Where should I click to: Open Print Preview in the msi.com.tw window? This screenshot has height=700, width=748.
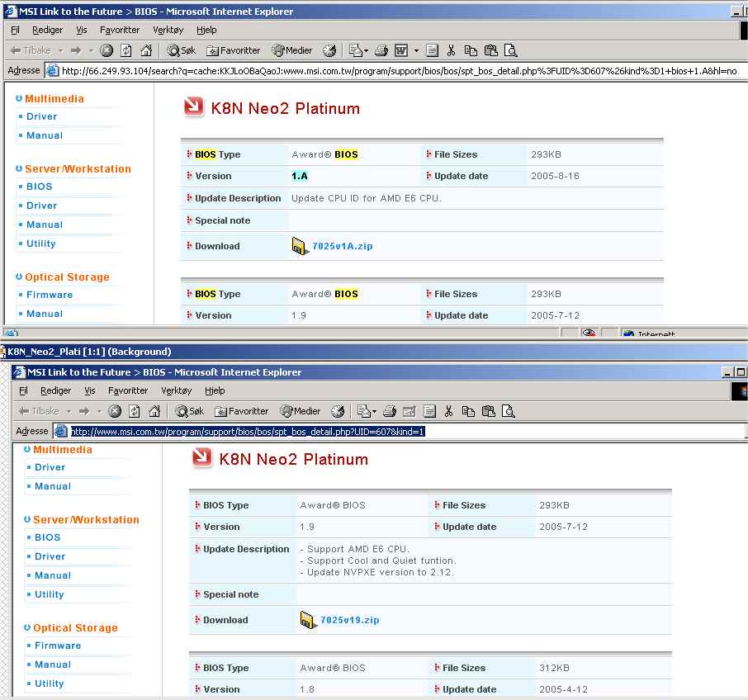click(x=509, y=411)
